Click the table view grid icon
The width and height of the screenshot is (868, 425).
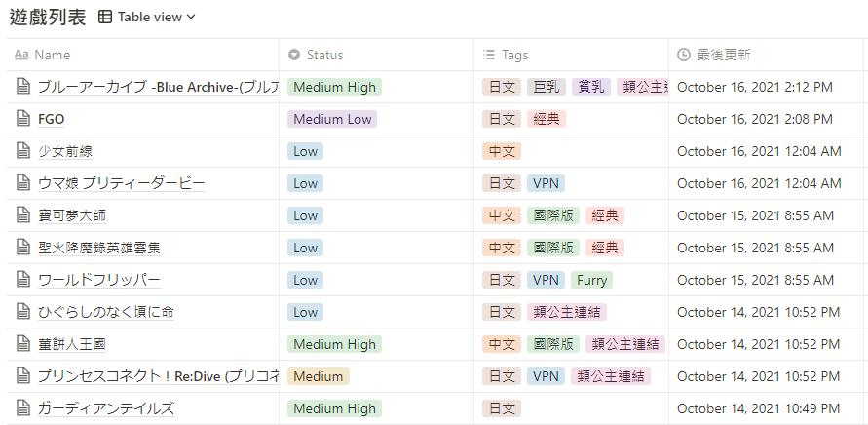[104, 18]
